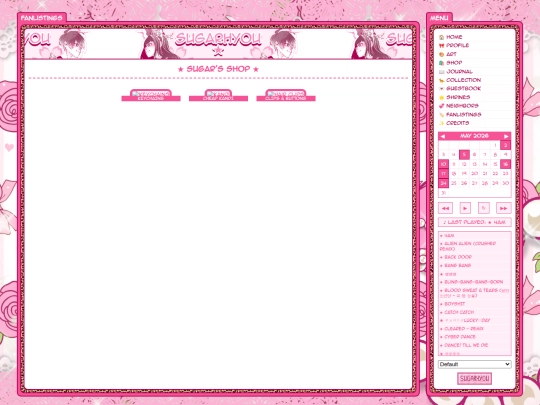The image size is (540, 405).
Task: Play 'Cyber Dance' from the playlist
Action: [460, 337]
